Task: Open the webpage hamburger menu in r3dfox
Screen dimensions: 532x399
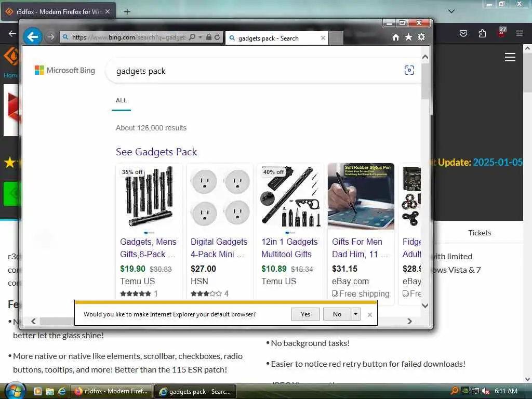Action: coord(510,57)
